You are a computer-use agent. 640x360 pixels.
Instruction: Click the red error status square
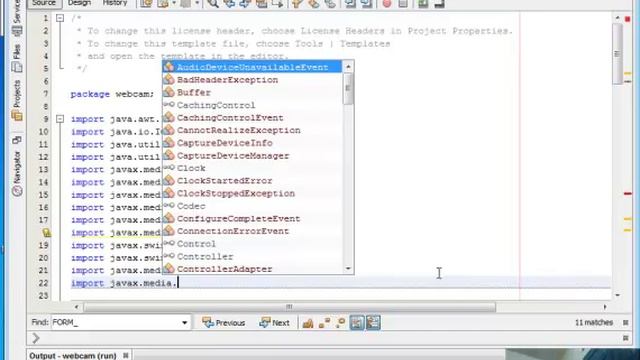627,19
